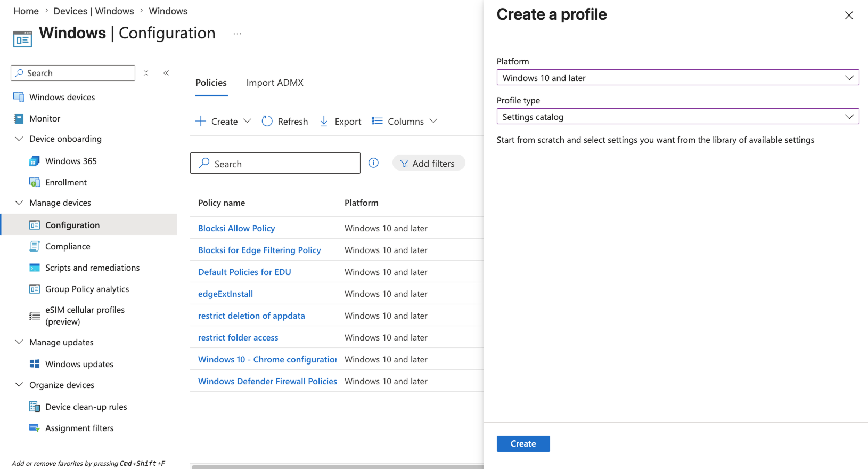This screenshot has width=868, height=469.
Task: Click the Monitor icon in sidebar
Action: click(x=19, y=118)
